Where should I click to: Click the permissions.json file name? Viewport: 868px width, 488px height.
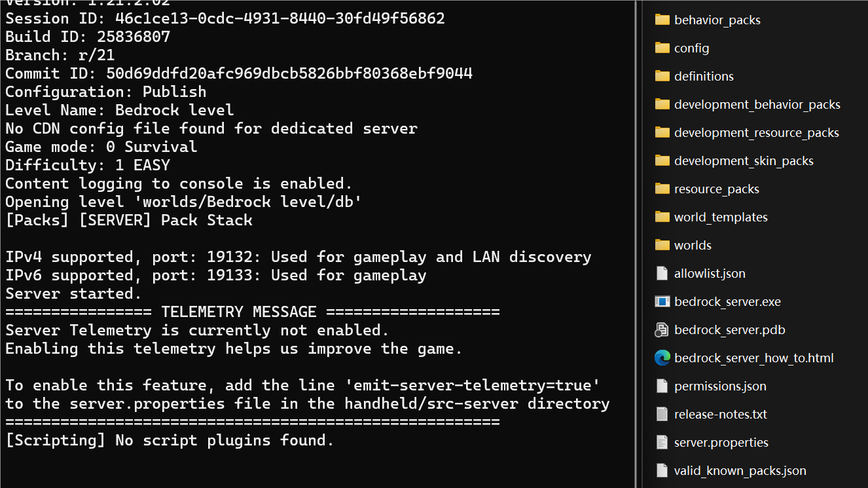(x=720, y=386)
